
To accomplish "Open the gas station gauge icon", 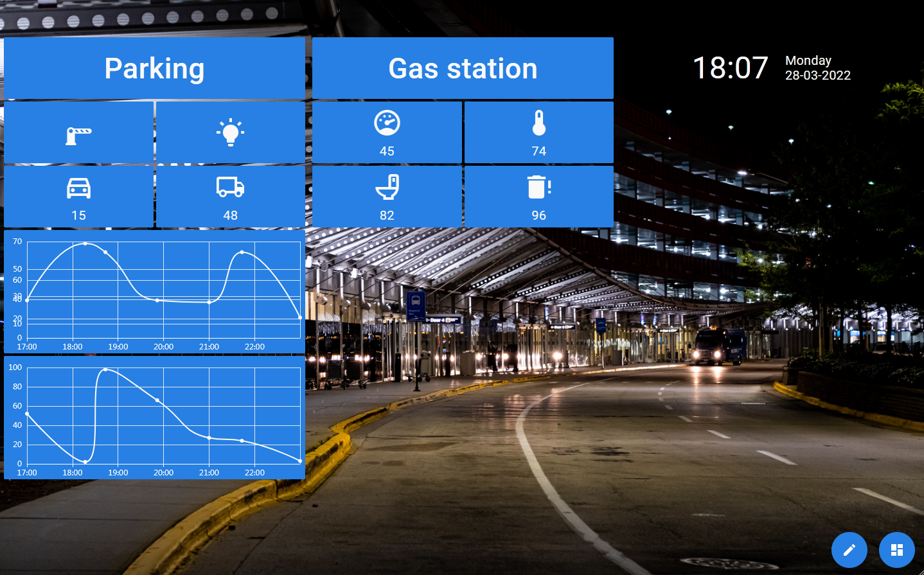I will 387,123.
